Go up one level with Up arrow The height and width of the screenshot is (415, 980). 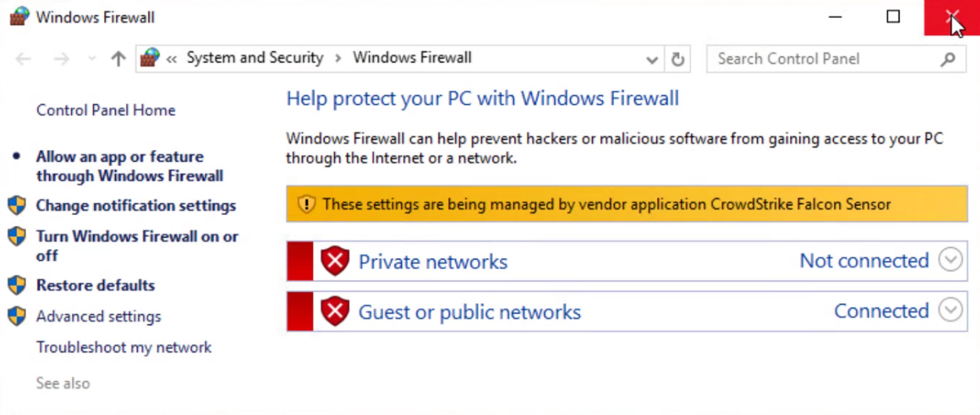pos(118,59)
